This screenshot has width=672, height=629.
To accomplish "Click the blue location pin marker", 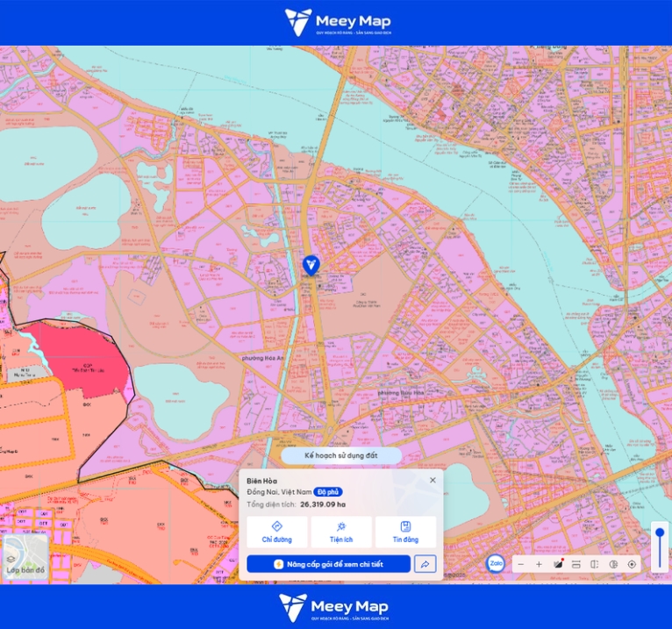I will pyautogui.click(x=311, y=266).
